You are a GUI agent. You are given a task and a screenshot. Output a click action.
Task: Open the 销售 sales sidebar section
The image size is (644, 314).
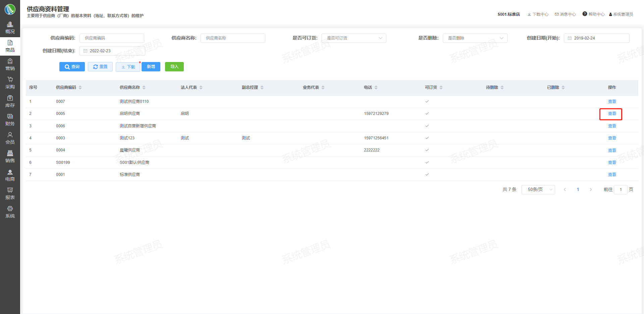(10, 157)
